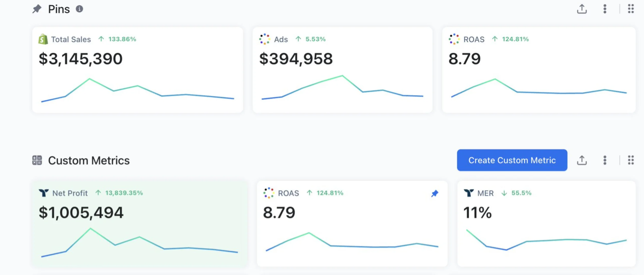Click the whale tail icon on MER
The image size is (644, 275).
(x=468, y=193)
